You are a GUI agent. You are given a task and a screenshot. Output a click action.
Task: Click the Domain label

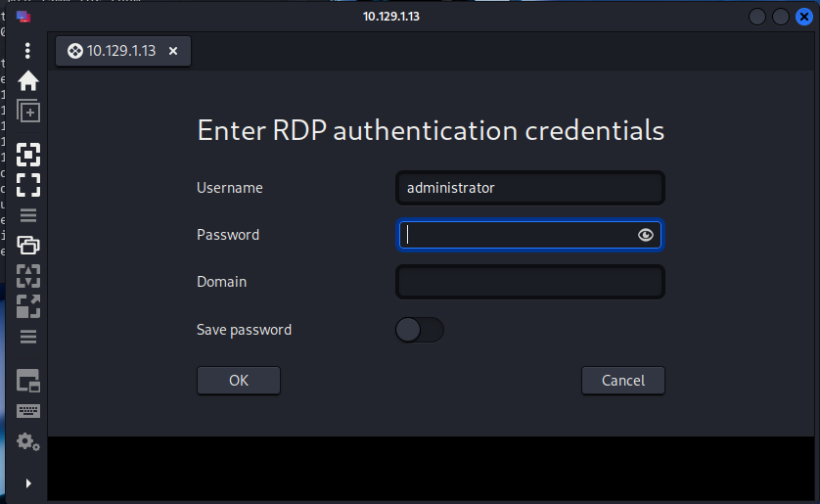222,282
